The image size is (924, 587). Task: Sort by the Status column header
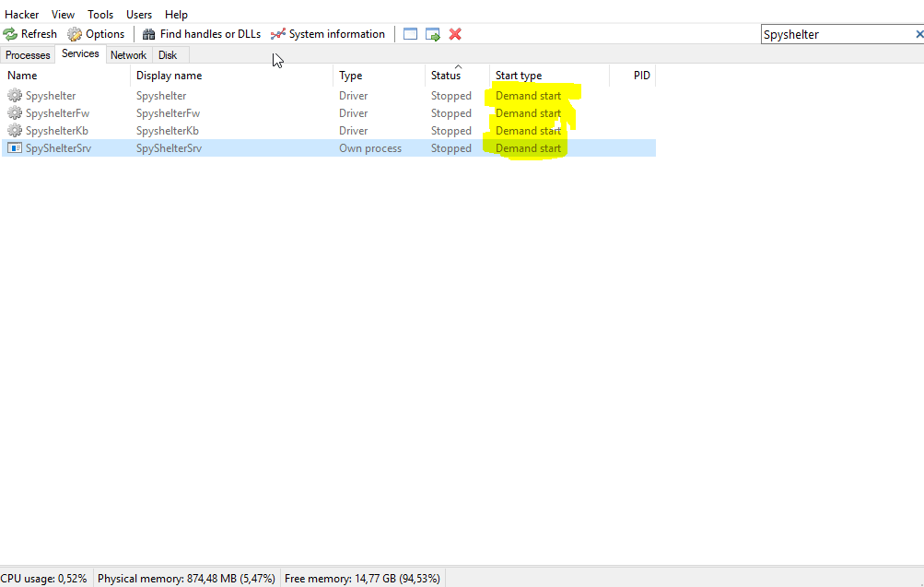(457, 76)
